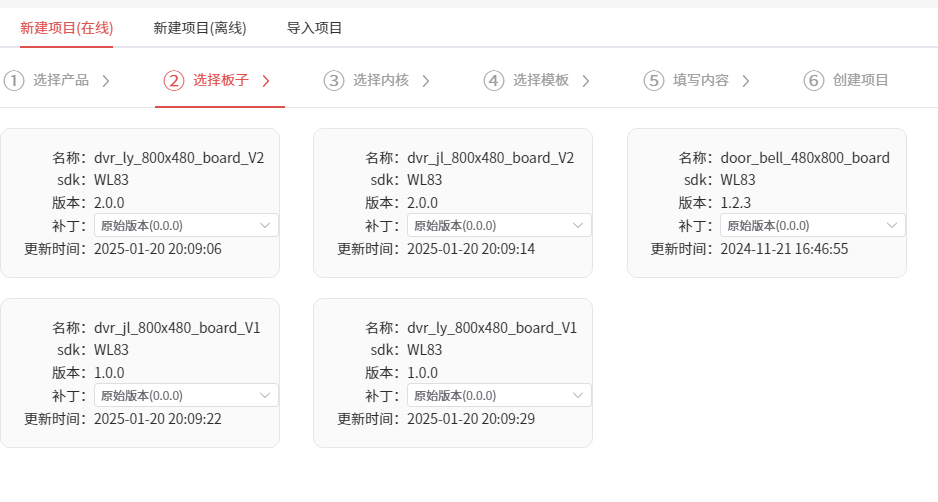This screenshot has height=502, width=938.
Task: Select board name door_bell_480x800_board
Action: tap(805, 158)
